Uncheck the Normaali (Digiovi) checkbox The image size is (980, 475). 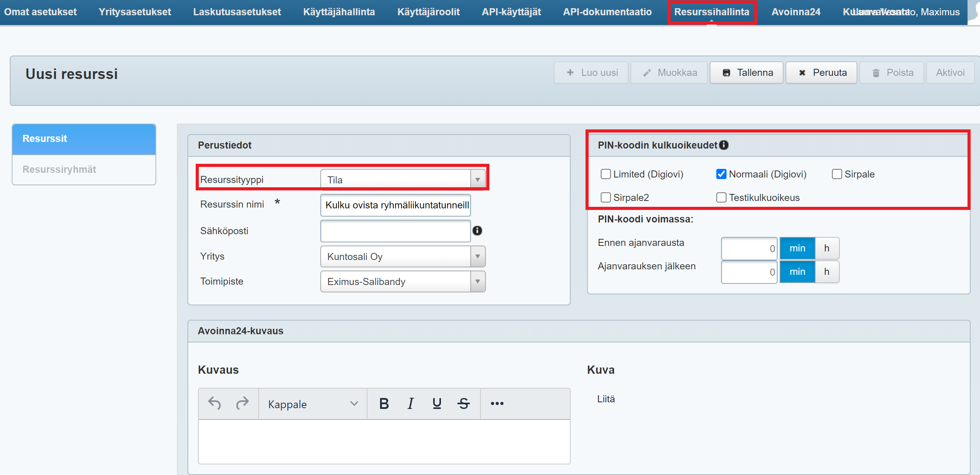721,174
